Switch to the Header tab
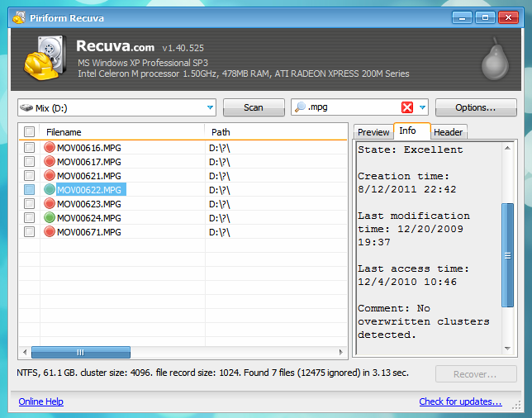Viewport: 532px width, 418px height. coord(449,132)
